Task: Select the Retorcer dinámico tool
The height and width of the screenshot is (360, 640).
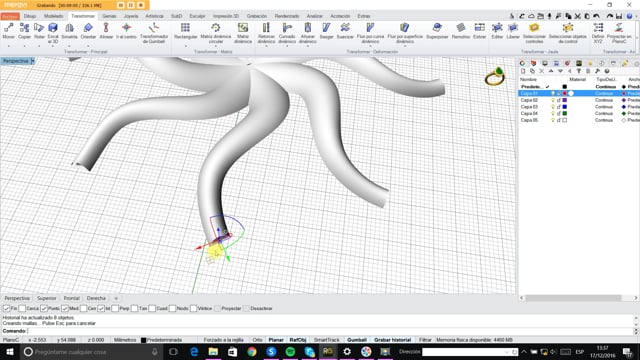Action: coord(266,33)
